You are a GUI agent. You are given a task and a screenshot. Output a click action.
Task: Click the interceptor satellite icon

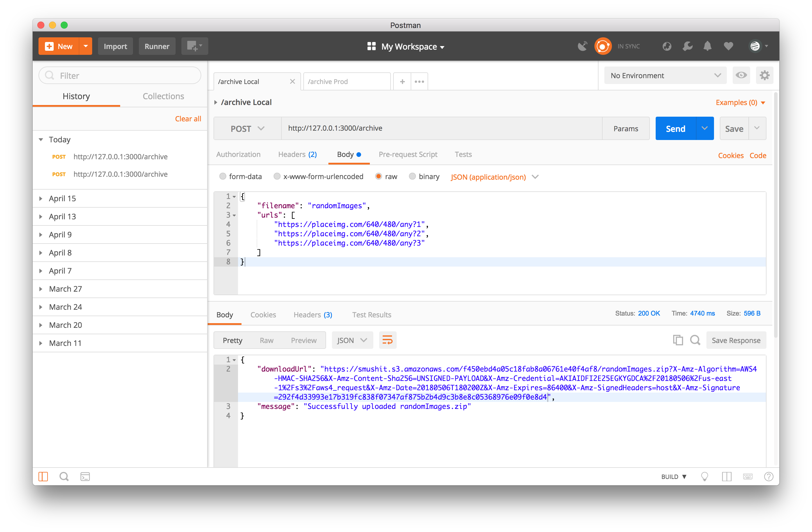point(582,46)
